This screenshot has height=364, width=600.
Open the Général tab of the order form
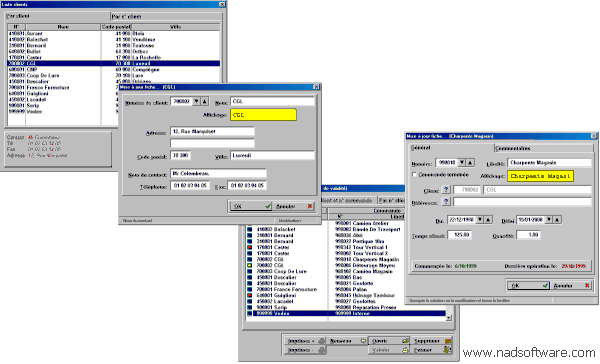[452, 148]
